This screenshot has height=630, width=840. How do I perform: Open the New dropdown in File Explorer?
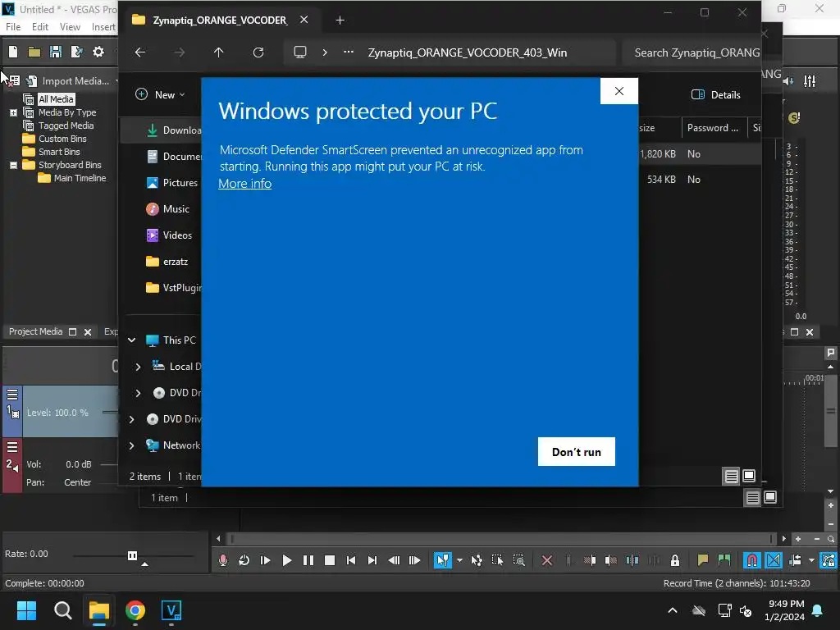coord(160,95)
